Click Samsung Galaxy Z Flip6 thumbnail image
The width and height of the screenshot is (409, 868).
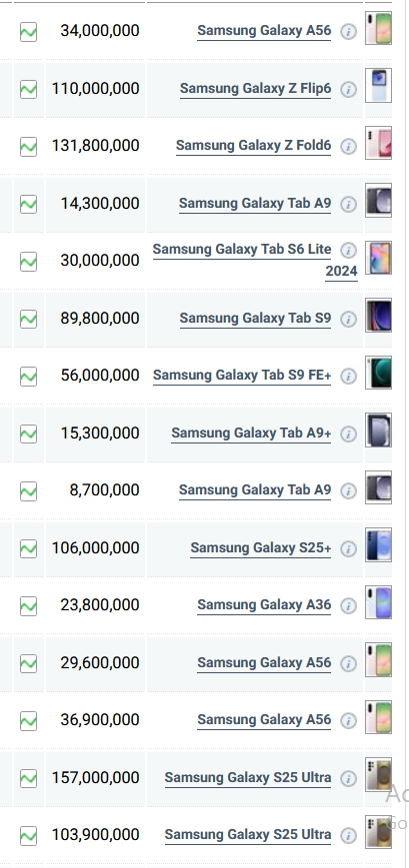(x=379, y=85)
